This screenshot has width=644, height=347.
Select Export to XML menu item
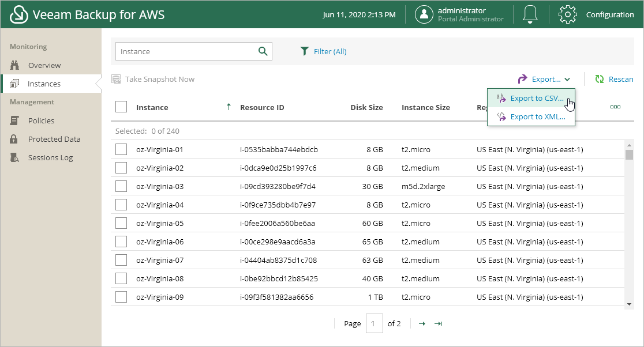coord(531,116)
